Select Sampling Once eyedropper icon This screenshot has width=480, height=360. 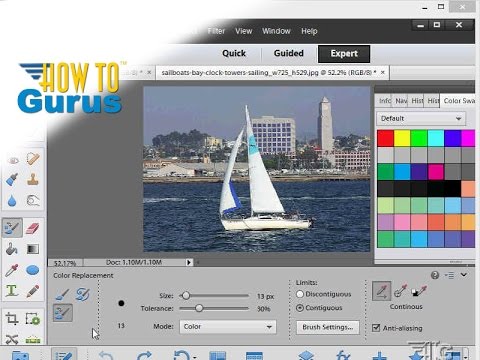point(400,291)
